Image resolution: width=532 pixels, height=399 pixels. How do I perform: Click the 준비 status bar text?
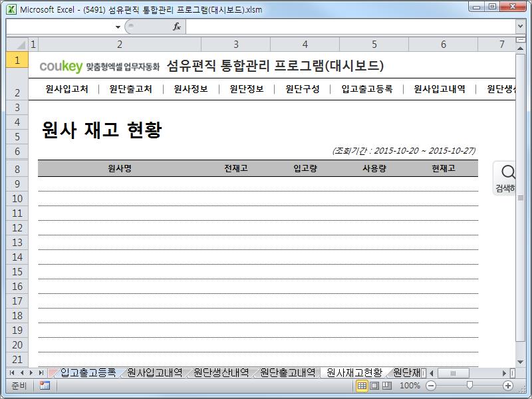point(19,386)
